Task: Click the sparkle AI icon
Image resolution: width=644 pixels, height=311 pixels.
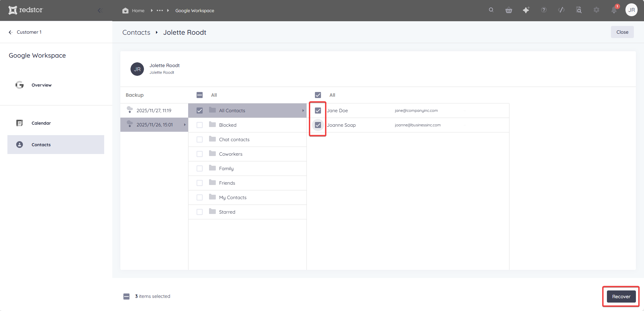Action: (x=526, y=10)
